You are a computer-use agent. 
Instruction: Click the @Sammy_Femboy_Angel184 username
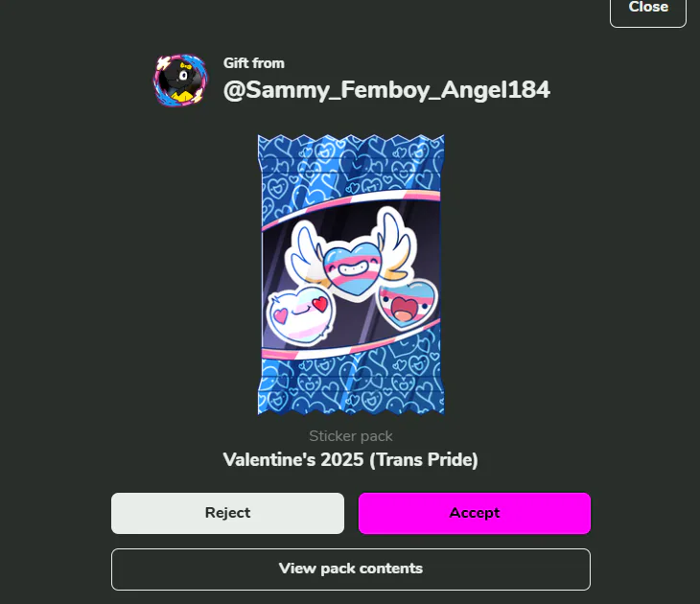click(x=386, y=90)
